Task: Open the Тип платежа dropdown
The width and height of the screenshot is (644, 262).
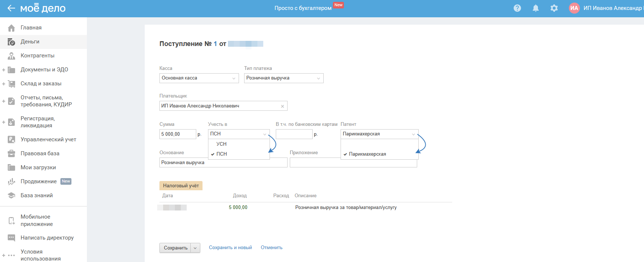Action: (284, 78)
